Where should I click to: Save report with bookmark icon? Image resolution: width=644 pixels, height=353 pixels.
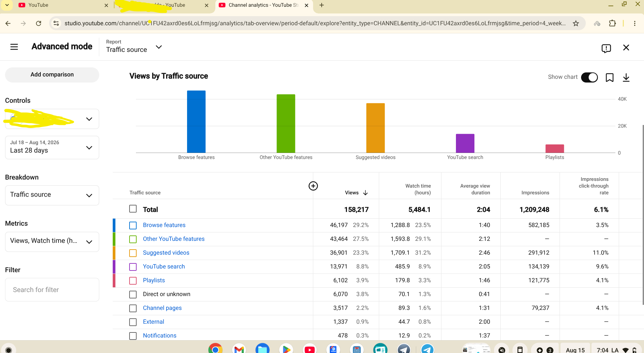point(609,77)
